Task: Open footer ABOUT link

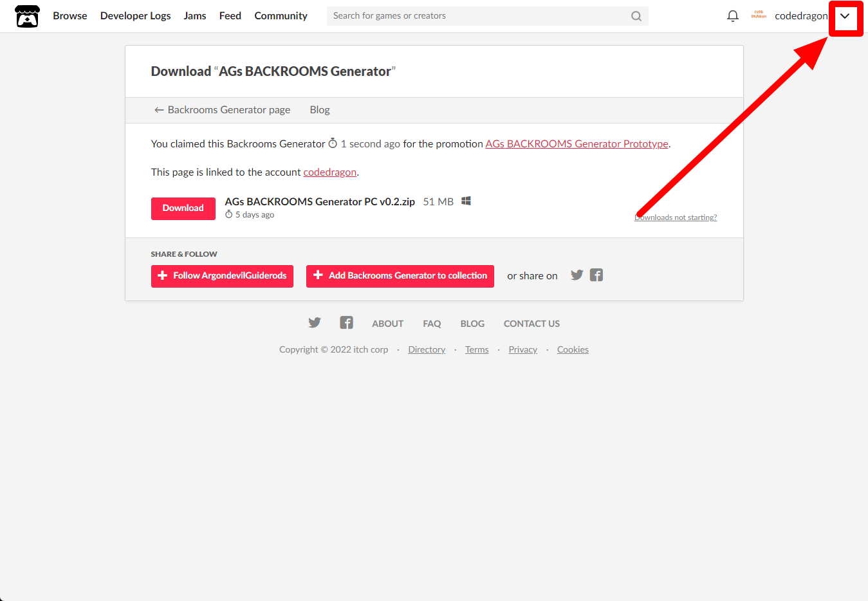Action: (x=388, y=324)
